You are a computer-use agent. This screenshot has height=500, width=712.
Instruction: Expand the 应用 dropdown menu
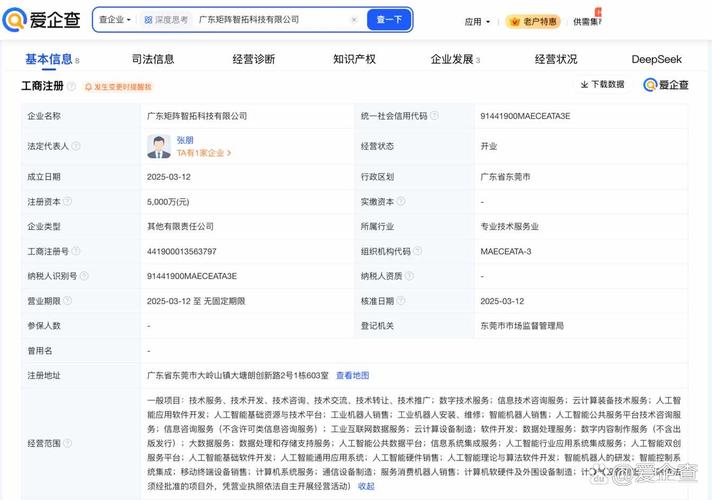[477, 21]
